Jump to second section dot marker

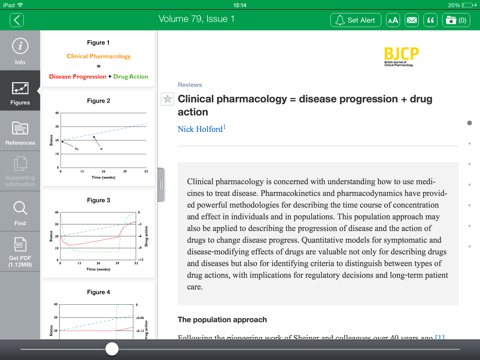point(469,144)
